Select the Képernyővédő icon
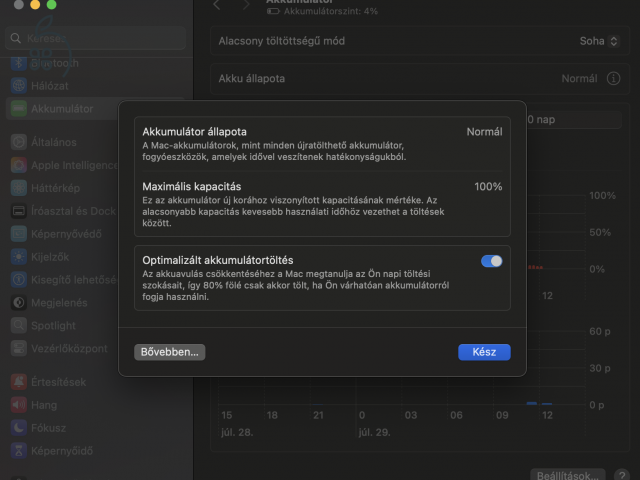640x480 pixels. coord(19,234)
